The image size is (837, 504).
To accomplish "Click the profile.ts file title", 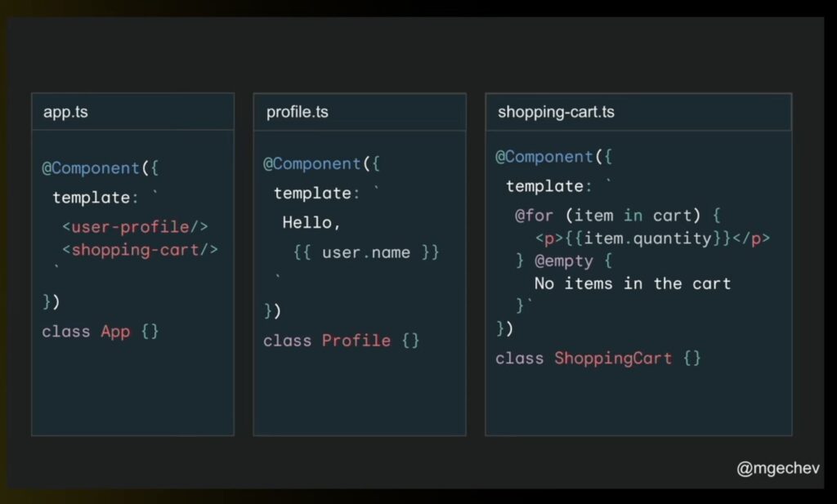I will (298, 112).
